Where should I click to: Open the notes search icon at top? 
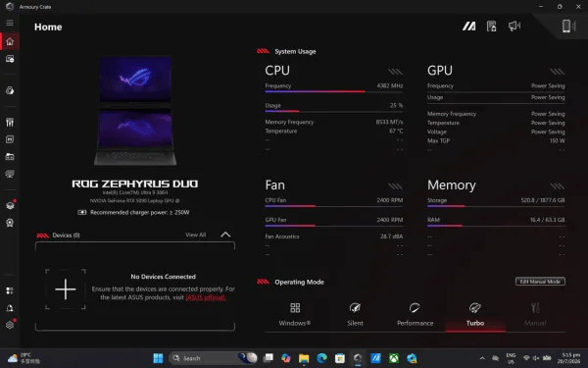coord(491,26)
